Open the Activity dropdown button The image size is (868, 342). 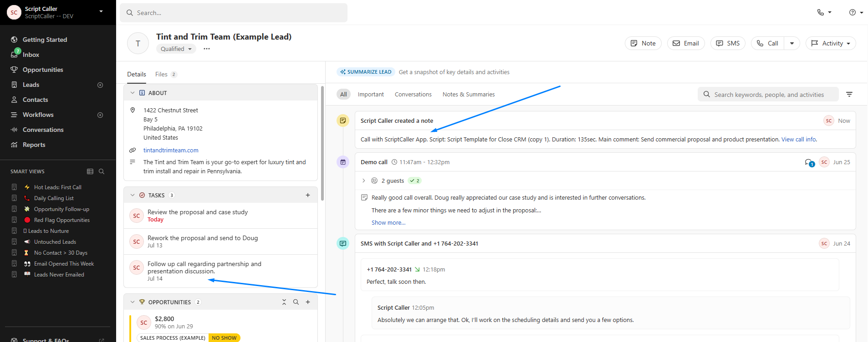[x=831, y=43]
